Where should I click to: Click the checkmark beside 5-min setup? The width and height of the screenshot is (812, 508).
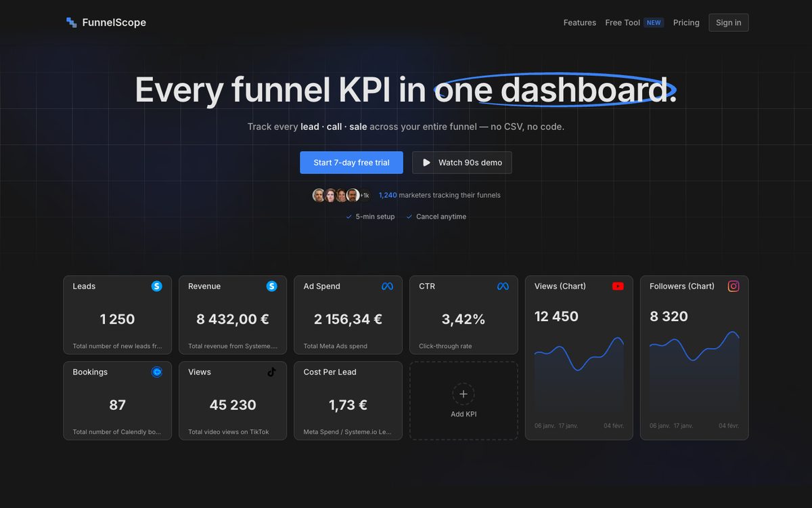(349, 217)
